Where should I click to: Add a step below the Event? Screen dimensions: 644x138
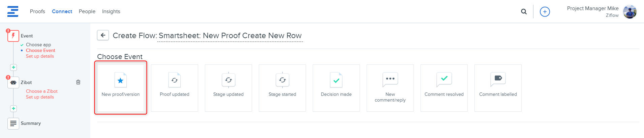click(13, 67)
